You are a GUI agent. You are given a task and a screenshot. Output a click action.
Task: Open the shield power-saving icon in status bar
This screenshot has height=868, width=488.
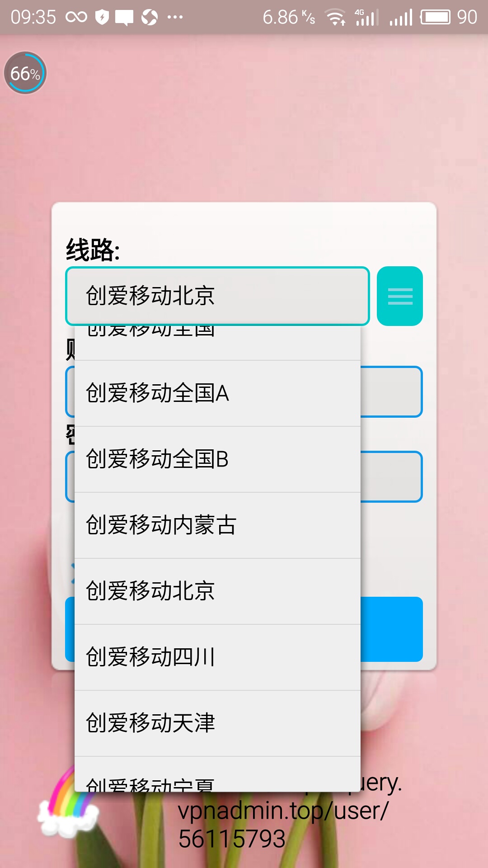coord(103,16)
